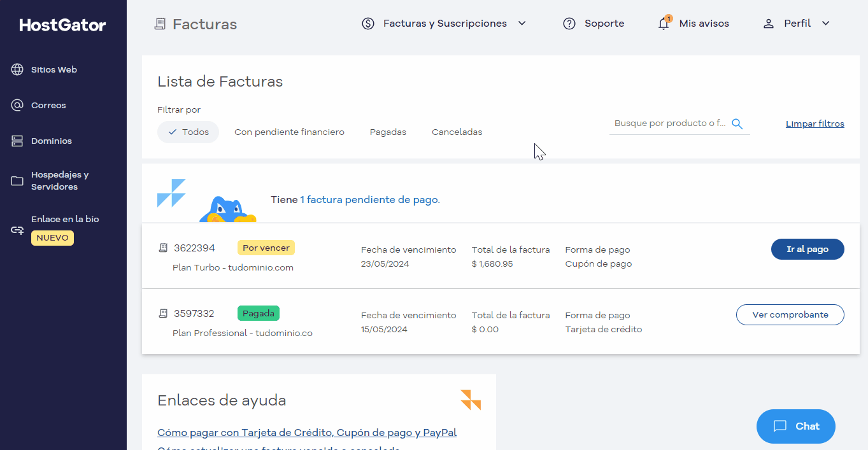
Task: Click the Correos at-sign icon
Action: coord(17,105)
